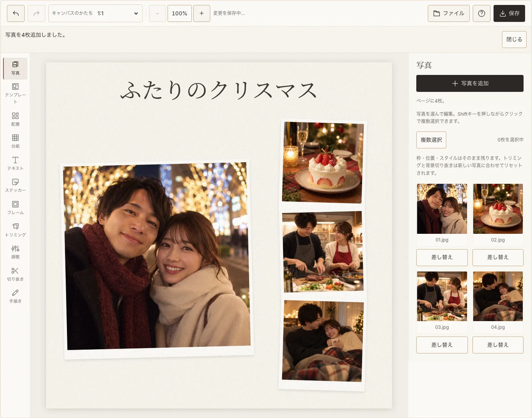This screenshot has width=532, height=418.
Task: Open the キャンバスのかたち 1:1 dropdown
Action: coord(96,13)
